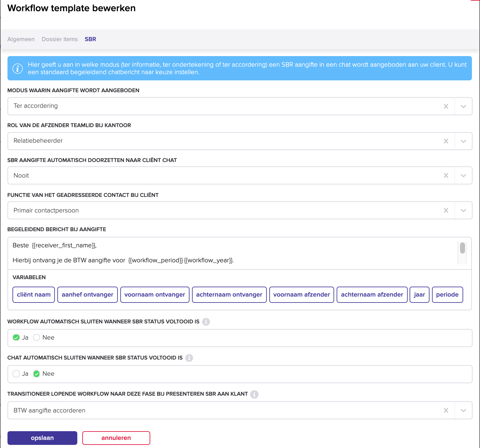Save template with opslaan button
Screen dimensions: 480x448
click(42, 438)
